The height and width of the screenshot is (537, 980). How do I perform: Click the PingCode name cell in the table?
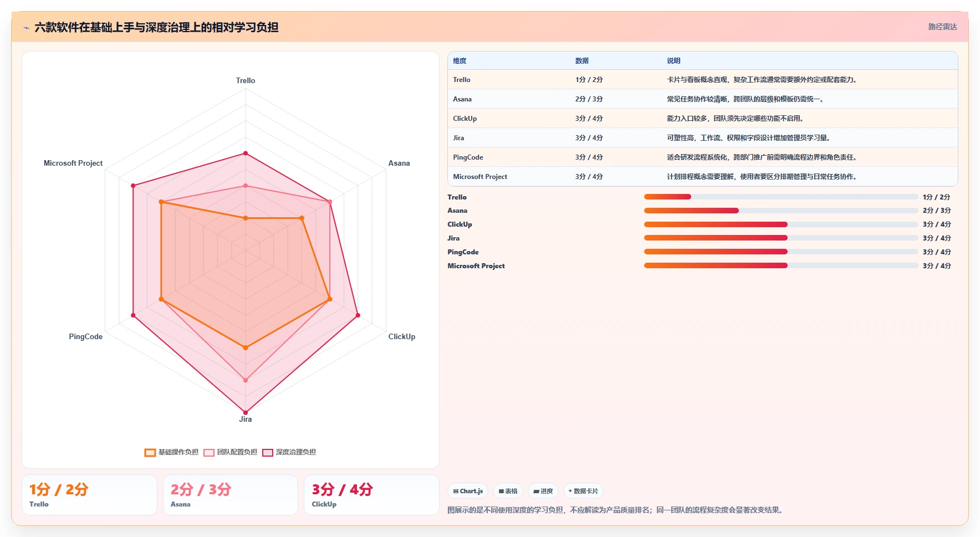[468, 157]
